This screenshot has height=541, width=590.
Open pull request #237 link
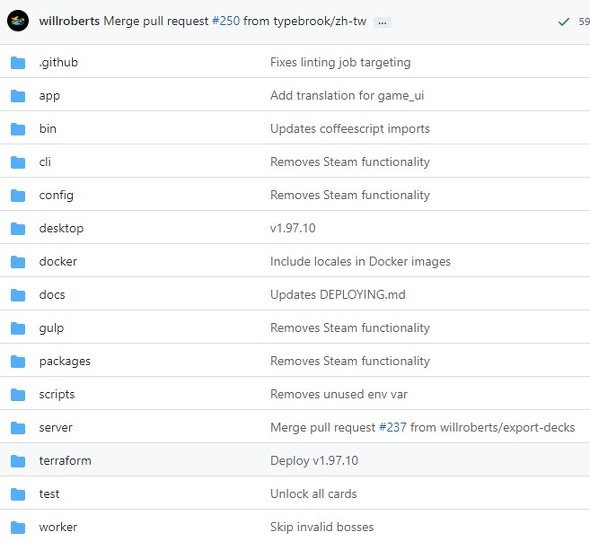click(392, 427)
